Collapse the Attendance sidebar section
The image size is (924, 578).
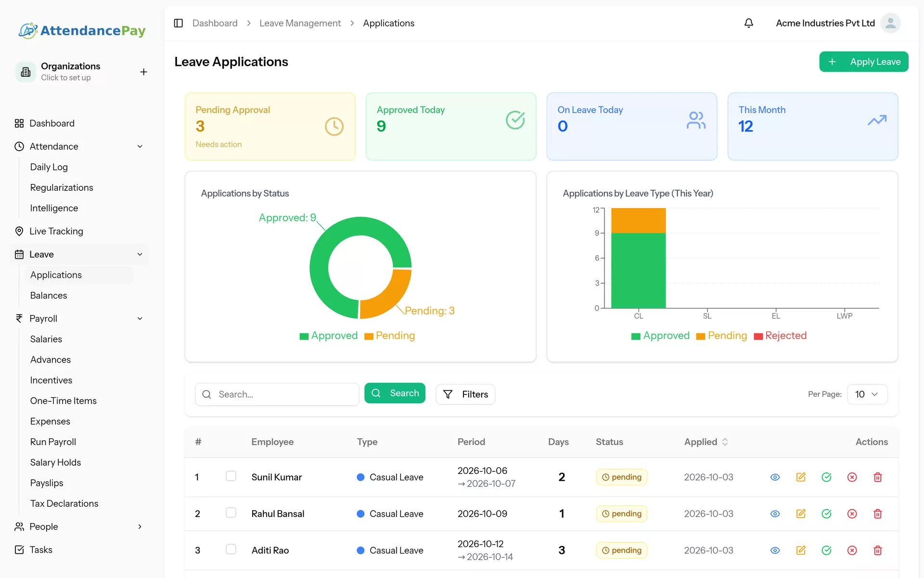(140, 146)
